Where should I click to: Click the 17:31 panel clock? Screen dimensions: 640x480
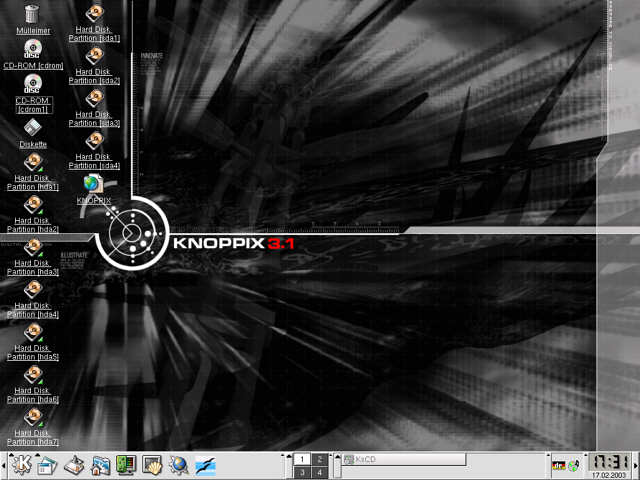click(x=609, y=462)
